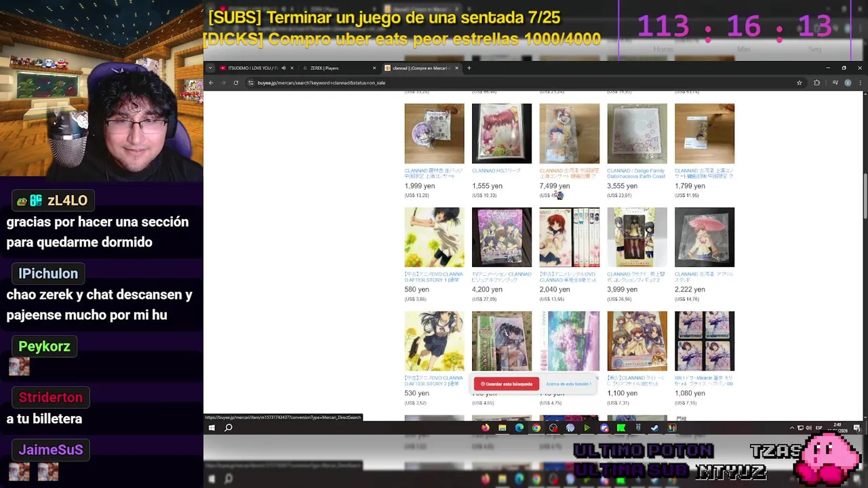Open the 7,499 yen CLANNAD figure item
The height and width of the screenshot is (488, 868).
570,134
